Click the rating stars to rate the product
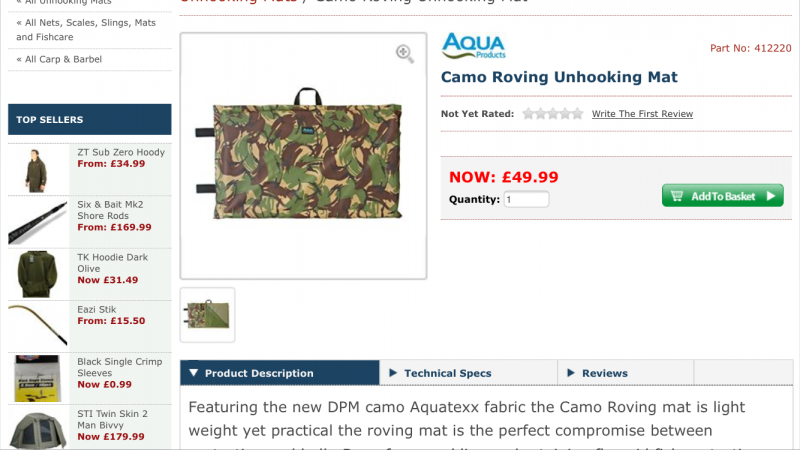Viewport: 800px width, 450px height. [553, 114]
